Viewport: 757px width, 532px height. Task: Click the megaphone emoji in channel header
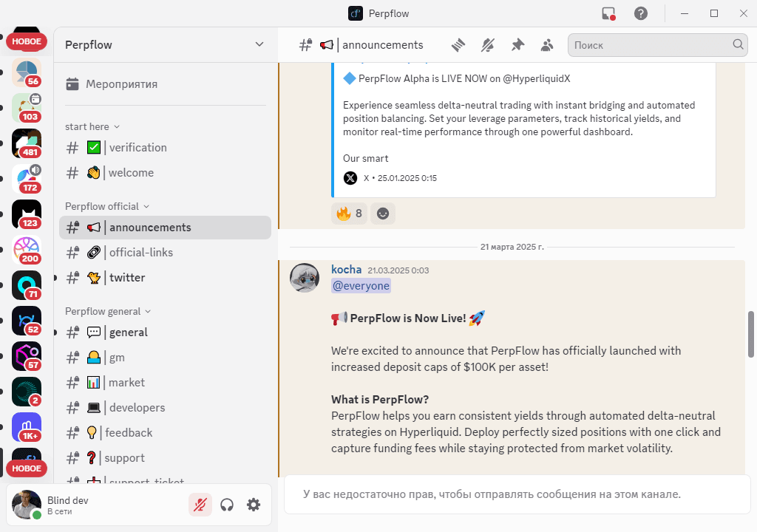click(327, 45)
